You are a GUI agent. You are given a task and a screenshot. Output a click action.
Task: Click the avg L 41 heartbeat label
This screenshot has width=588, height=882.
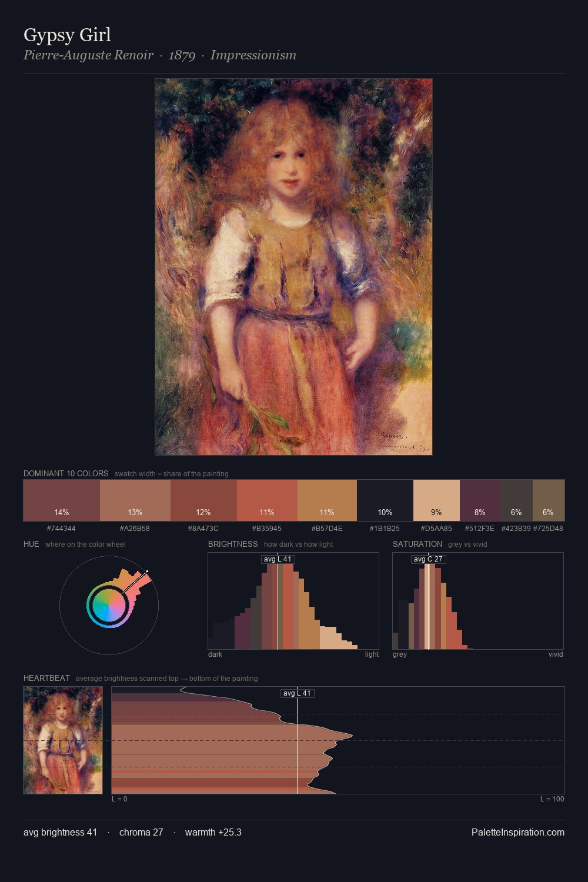(298, 693)
